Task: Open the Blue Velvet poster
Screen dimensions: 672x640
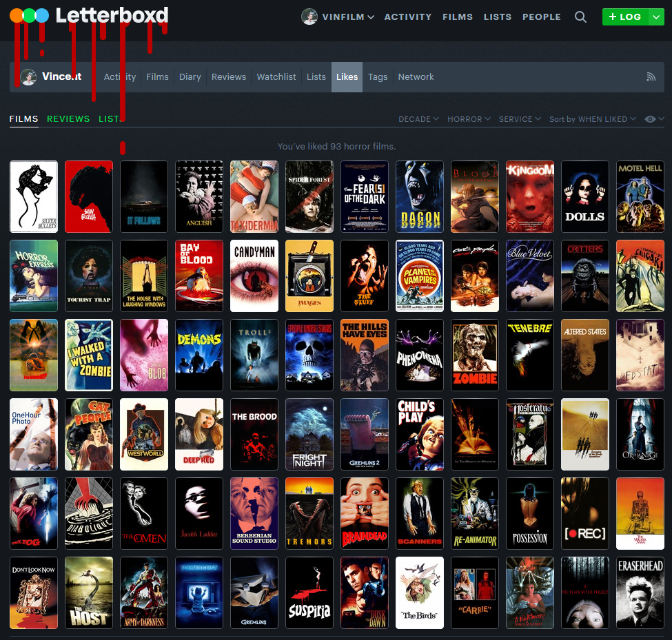Action: tap(530, 276)
